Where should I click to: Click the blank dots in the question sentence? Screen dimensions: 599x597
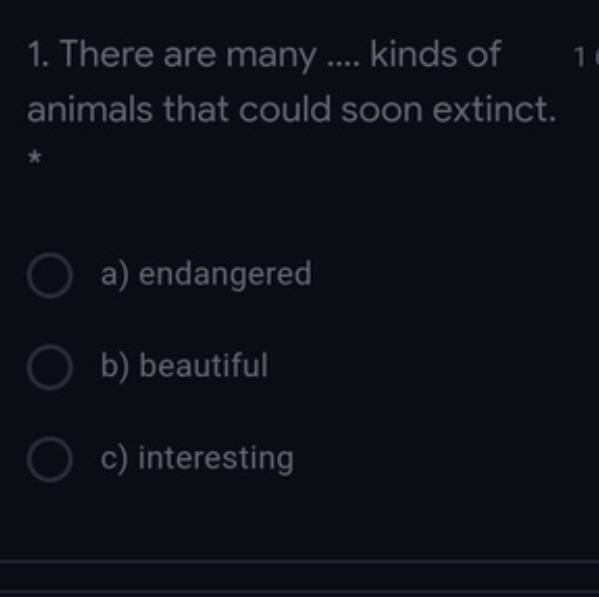click(x=344, y=64)
